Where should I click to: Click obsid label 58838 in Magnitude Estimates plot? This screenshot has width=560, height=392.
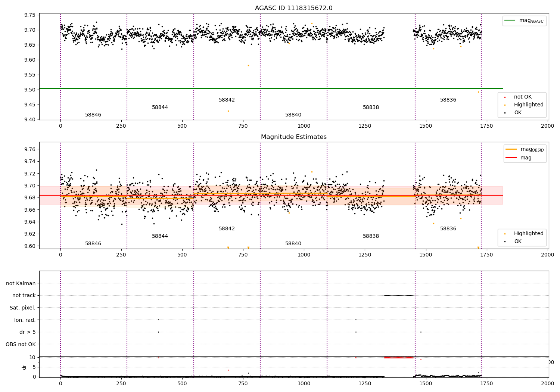(371, 236)
